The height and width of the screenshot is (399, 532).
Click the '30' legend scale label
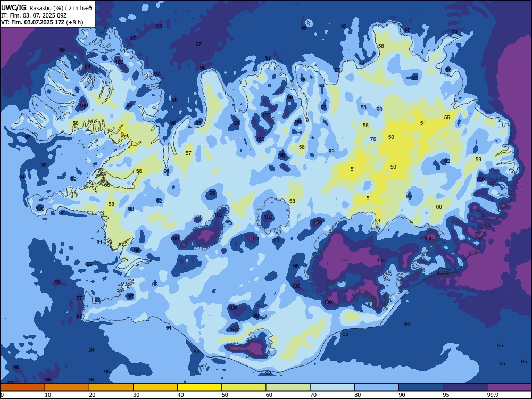[x=136, y=395]
